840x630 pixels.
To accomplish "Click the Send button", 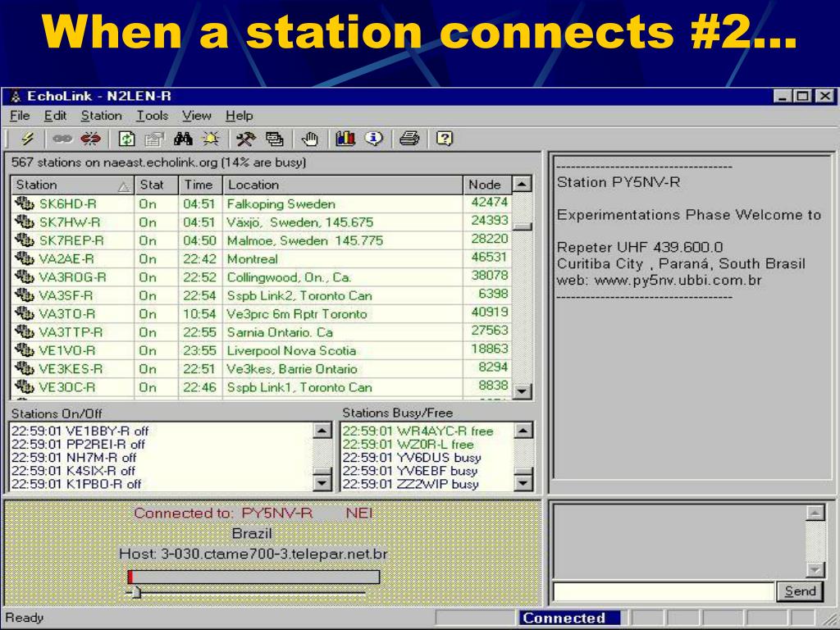I will pyautogui.click(x=800, y=591).
